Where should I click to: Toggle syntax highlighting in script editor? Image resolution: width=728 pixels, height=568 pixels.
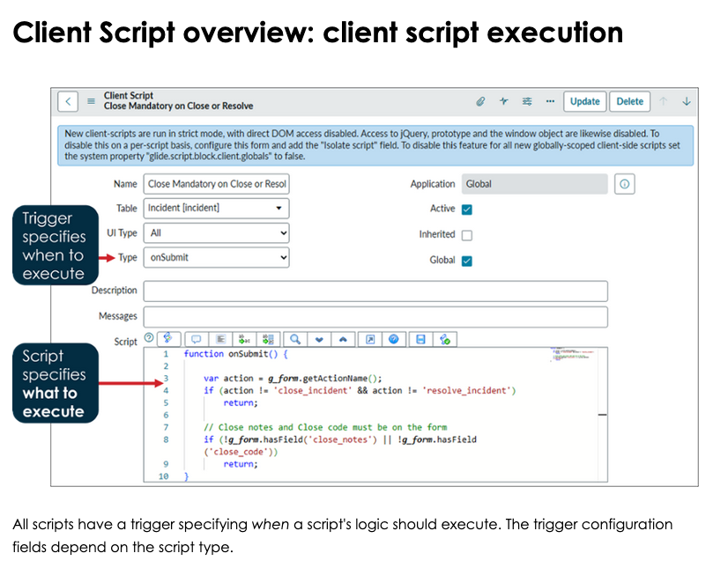coord(168,339)
